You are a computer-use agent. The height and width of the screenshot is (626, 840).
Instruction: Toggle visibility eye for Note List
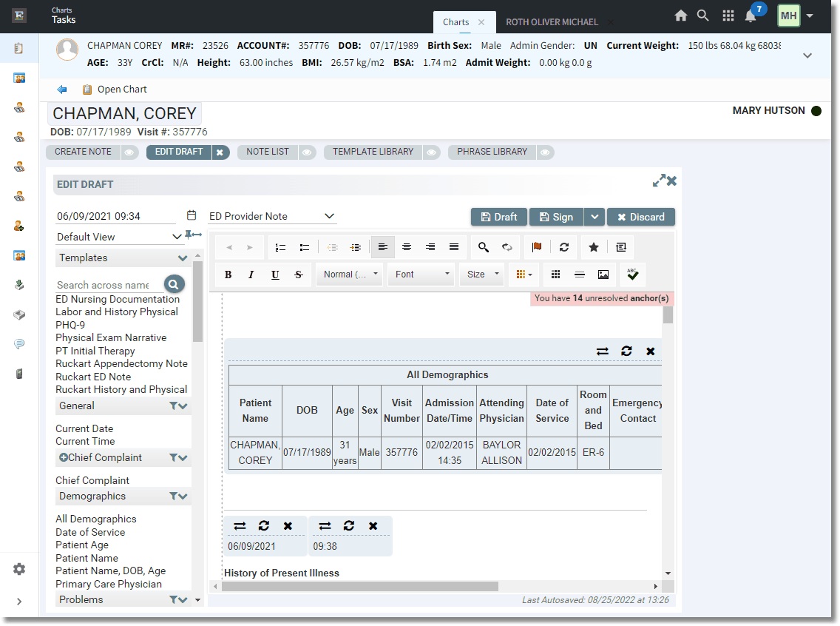[306, 152]
